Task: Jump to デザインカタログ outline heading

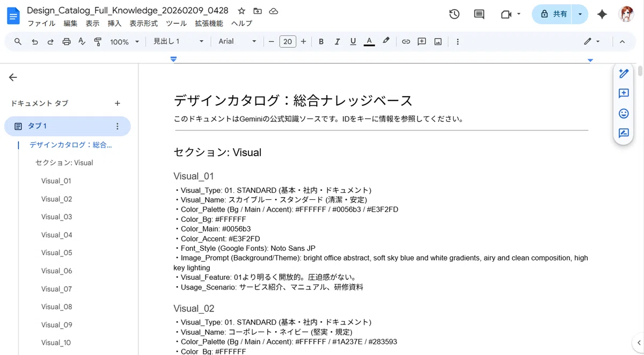Action: click(x=71, y=144)
